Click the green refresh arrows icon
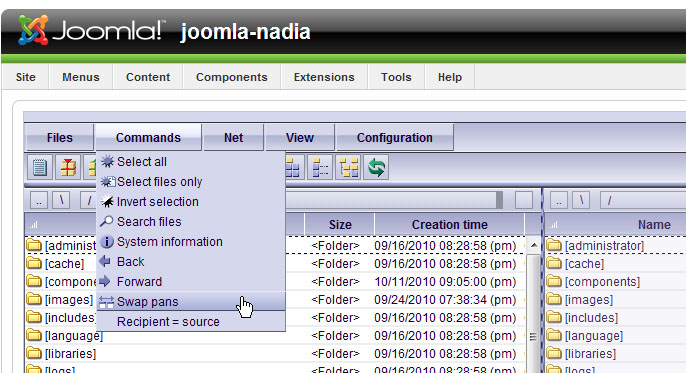686x373 pixels. point(376,167)
